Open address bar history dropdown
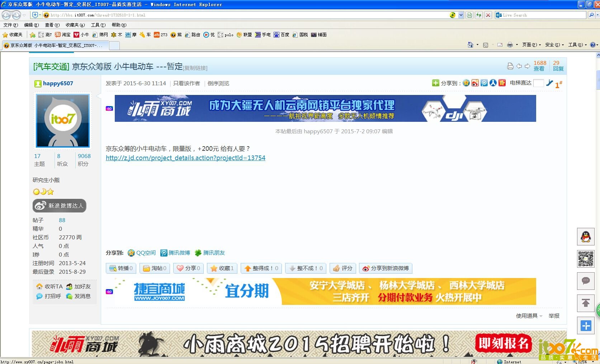600x364 pixels. pos(461,15)
